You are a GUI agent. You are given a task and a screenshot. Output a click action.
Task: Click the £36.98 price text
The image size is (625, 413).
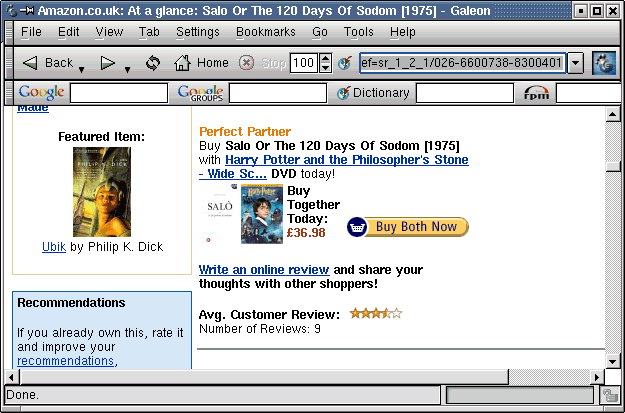pos(306,233)
